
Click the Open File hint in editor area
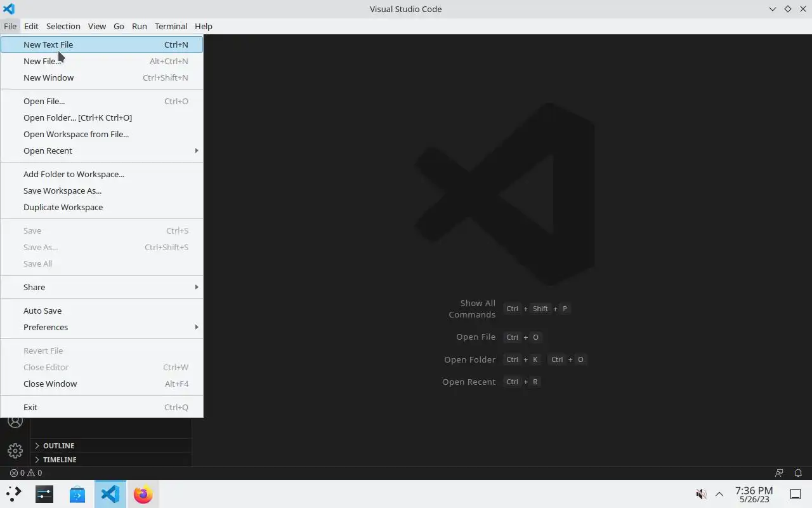pyautogui.click(x=476, y=337)
